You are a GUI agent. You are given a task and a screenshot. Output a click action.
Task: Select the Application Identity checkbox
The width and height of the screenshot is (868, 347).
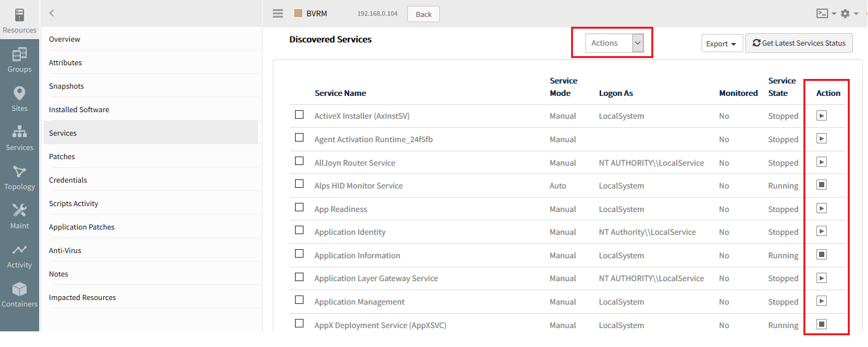(x=300, y=230)
